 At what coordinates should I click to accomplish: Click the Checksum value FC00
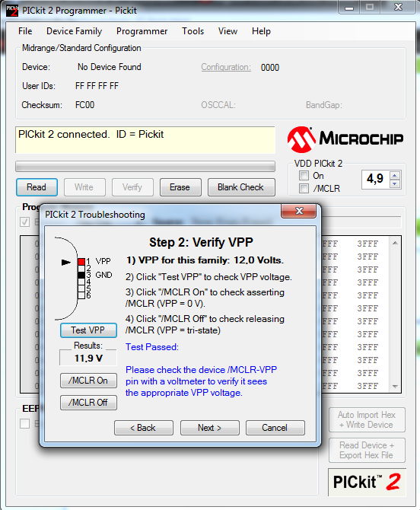tap(84, 105)
